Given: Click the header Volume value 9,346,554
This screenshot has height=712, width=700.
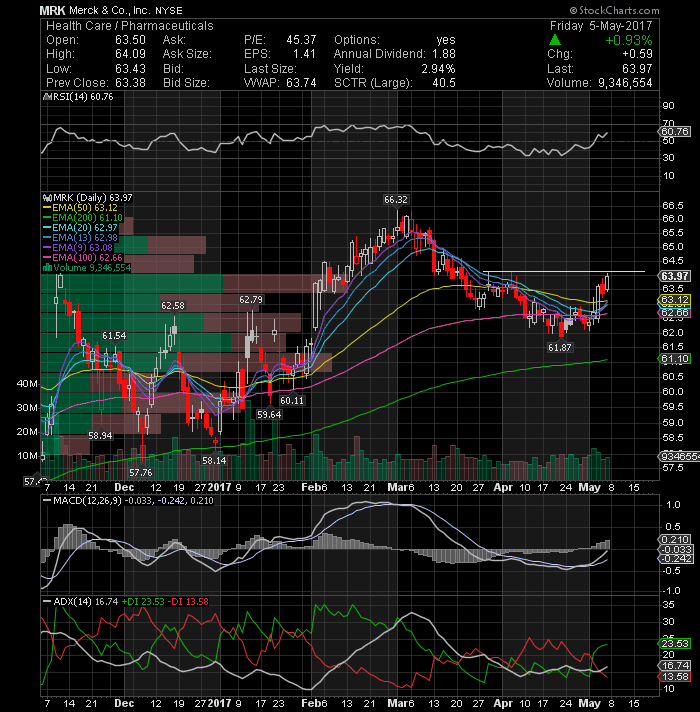Looking at the screenshot, I should [625, 83].
